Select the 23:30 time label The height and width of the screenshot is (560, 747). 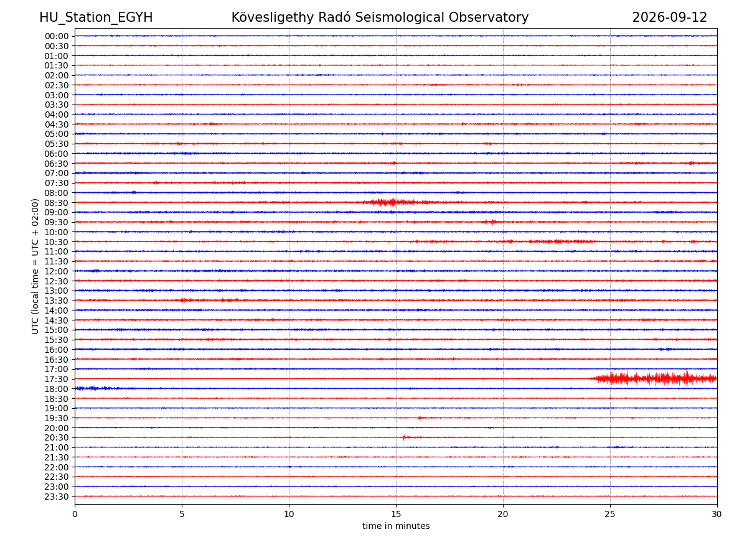coord(57,497)
